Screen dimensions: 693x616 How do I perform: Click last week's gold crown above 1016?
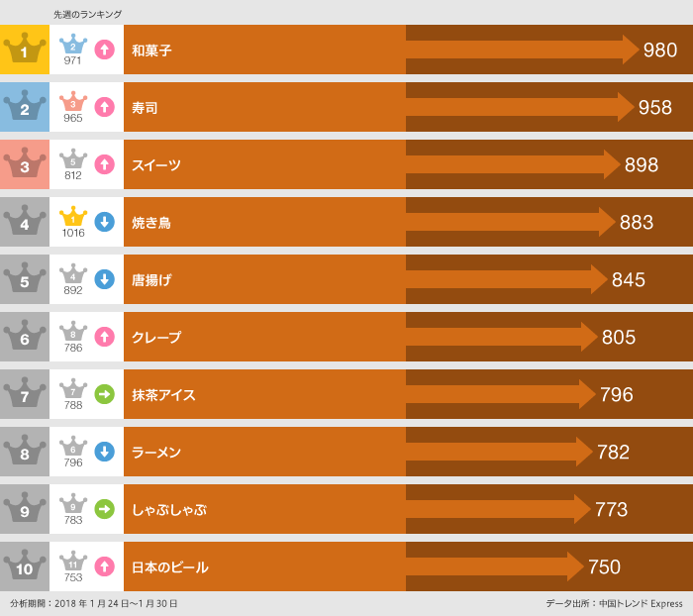coord(73,217)
